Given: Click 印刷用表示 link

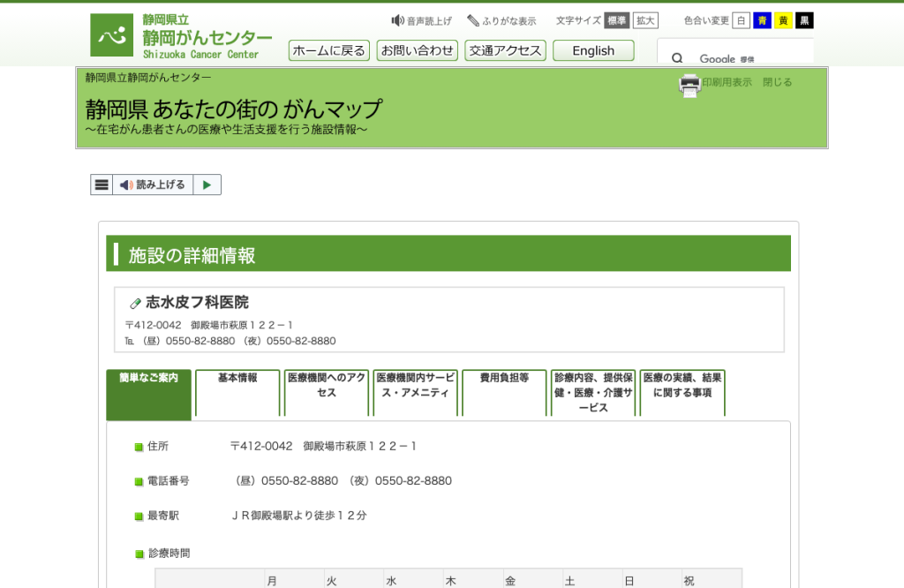Looking at the screenshot, I should (x=727, y=82).
